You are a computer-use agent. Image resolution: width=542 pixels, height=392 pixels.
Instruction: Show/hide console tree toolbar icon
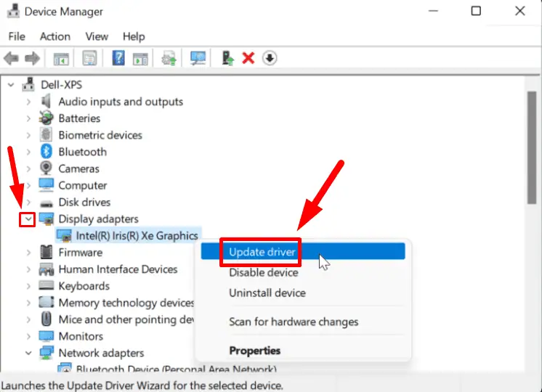point(61,58)
